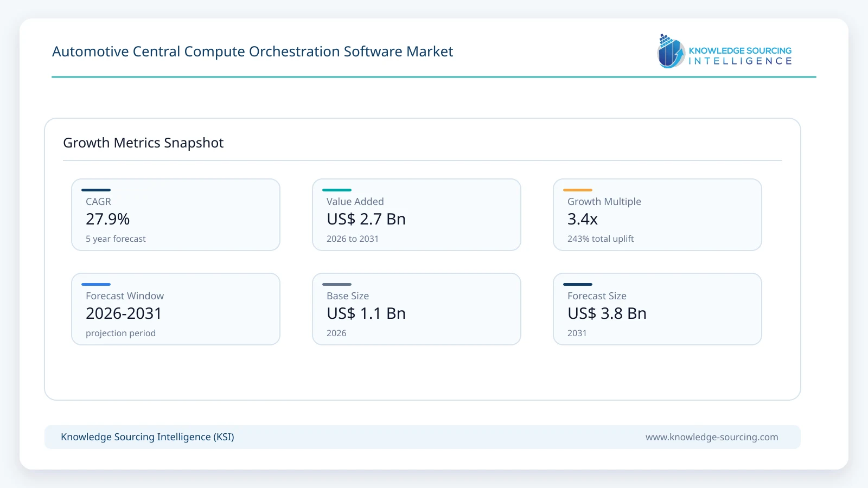868x488 pixels.
Task: Click the 'Growth Metrics Snapshot' heading
Action: [143, 143]
